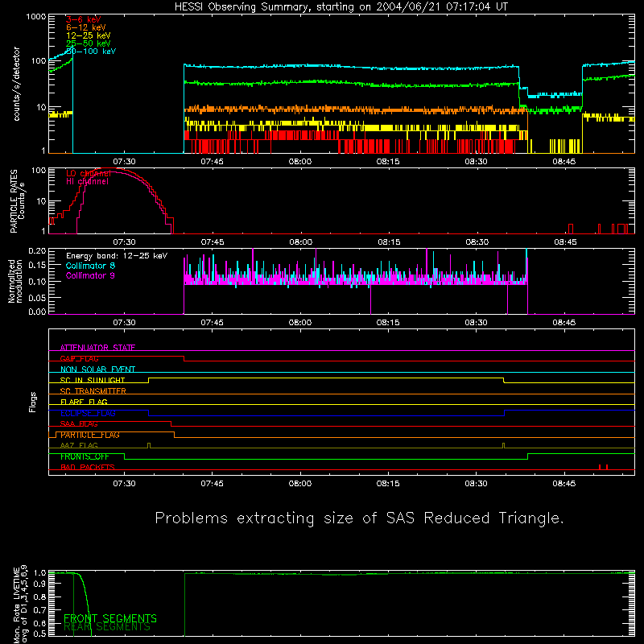Select the SC_IN_SUNLIGHT flag label
Viewport: 644px width, 644px height.
point(93,380)
